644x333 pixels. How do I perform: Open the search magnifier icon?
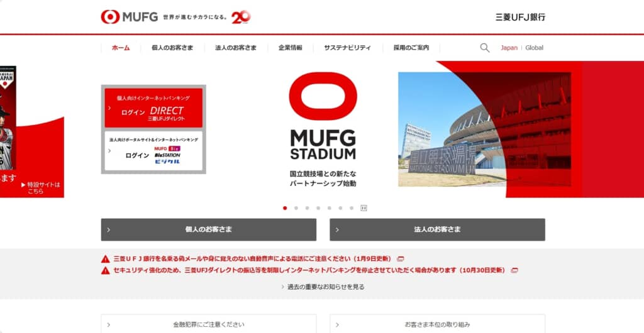(x=485, y=48)
